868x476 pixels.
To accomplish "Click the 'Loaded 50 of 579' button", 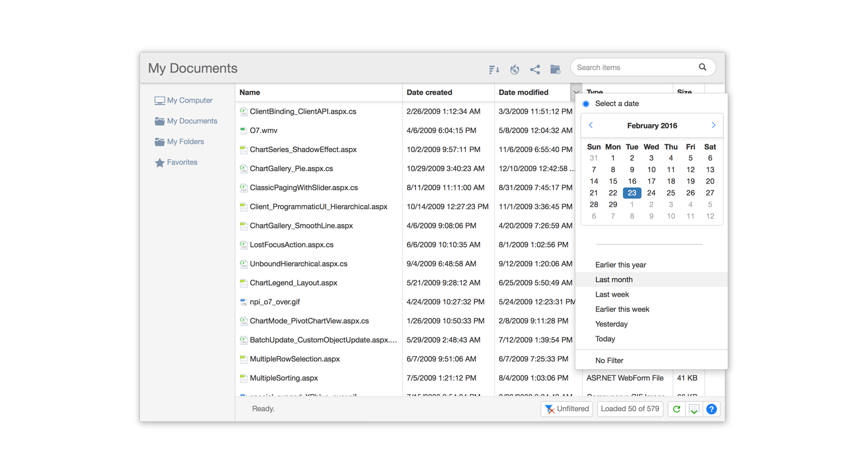I will point(630,409).
